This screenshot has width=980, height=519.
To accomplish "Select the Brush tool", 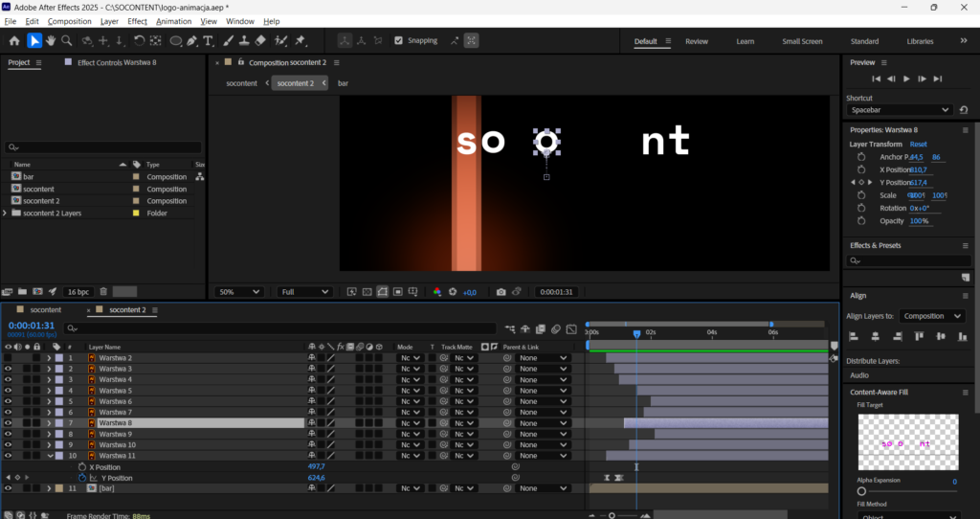I will tap(228, 40).
